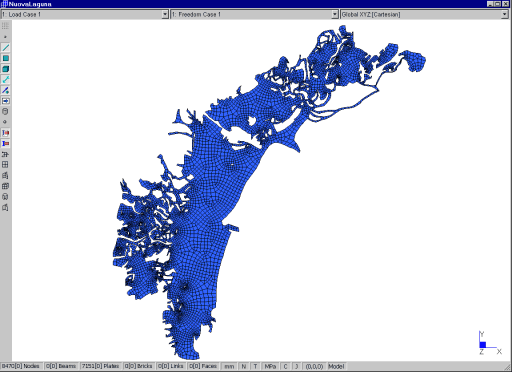This screenshot has height=372, width=512.
Task: Click the blue arrow box toolbar icon
Action: [6, 101]
